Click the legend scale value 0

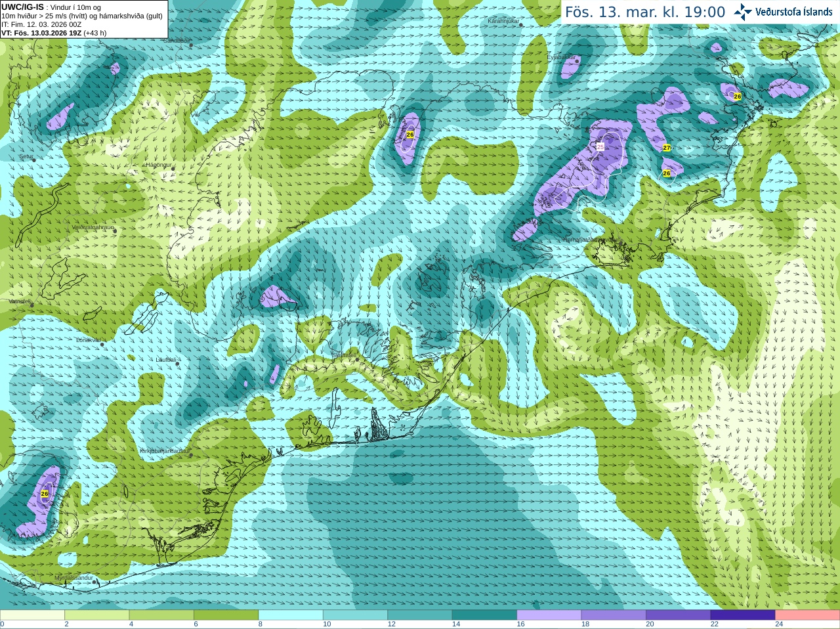[x=2, y=624]
